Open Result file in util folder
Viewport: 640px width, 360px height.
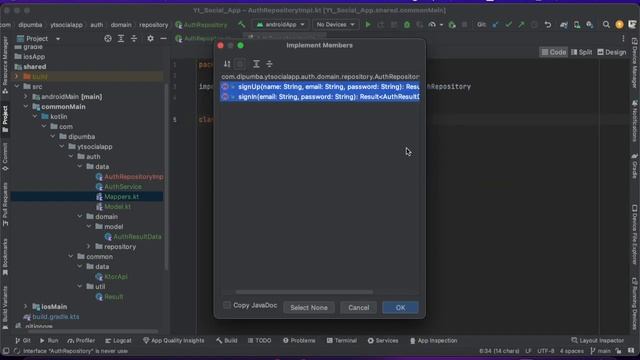click(x=109, y=297)
